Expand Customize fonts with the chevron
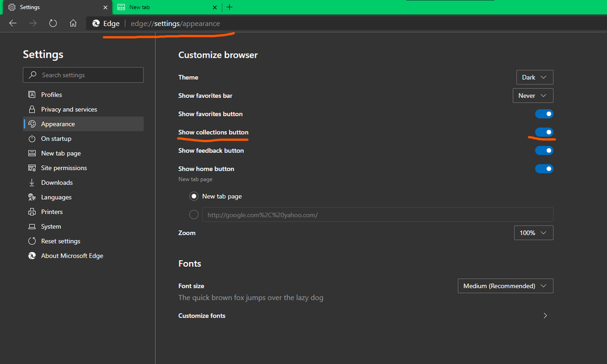This screenshot has height=364, width=607. pyautogui.click(x=545, y=315)
